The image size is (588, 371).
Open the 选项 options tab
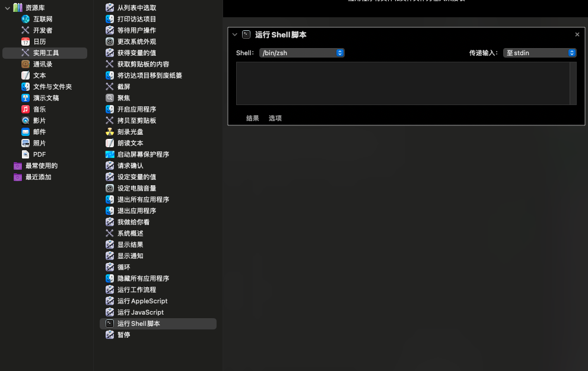click(x=275, y=118)
